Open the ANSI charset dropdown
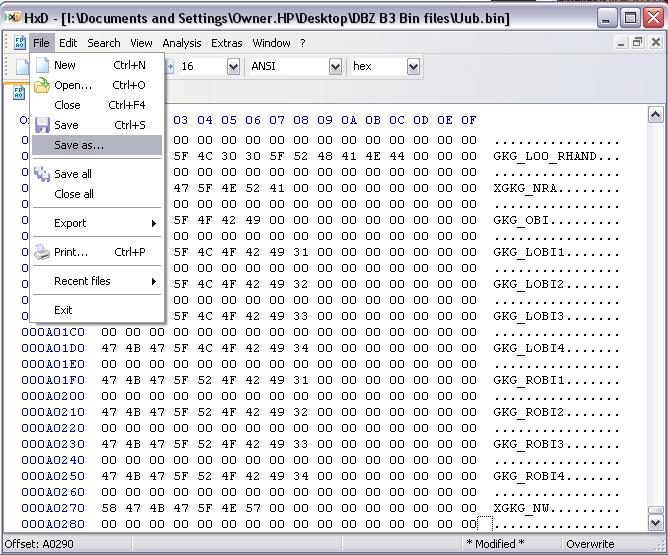The image size is (668, 555). click(x=336, y=66)
